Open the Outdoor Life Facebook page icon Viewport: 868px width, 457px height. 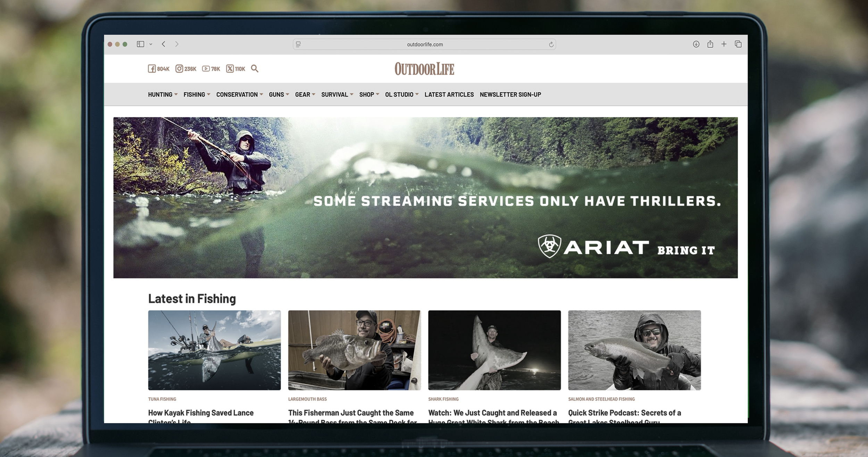(x=152, y=69)
